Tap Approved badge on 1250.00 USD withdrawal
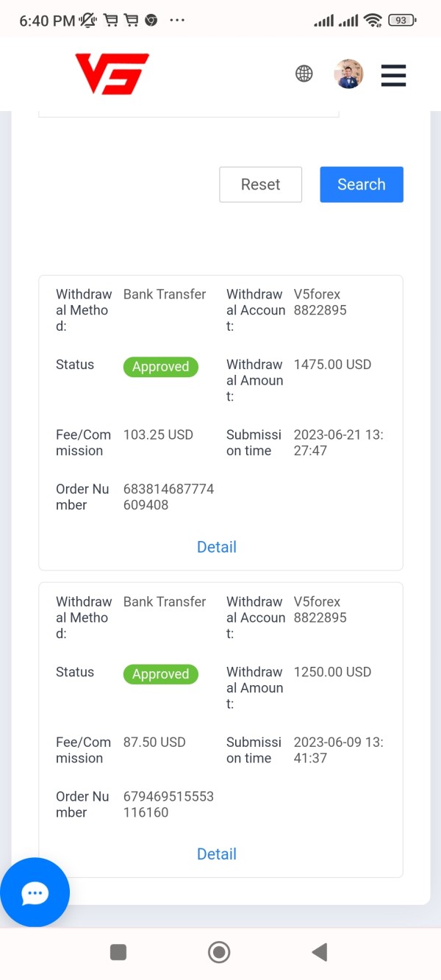 [160, 674]
